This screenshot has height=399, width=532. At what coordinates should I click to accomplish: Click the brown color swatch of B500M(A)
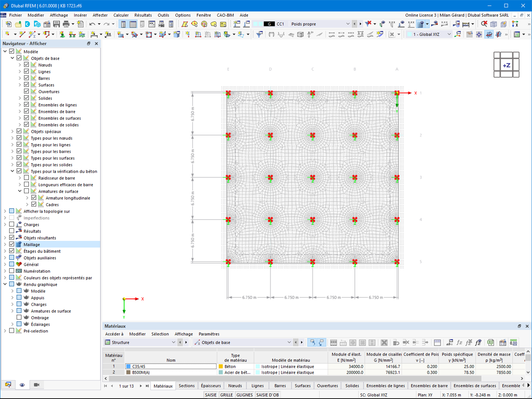coord(128,372)
